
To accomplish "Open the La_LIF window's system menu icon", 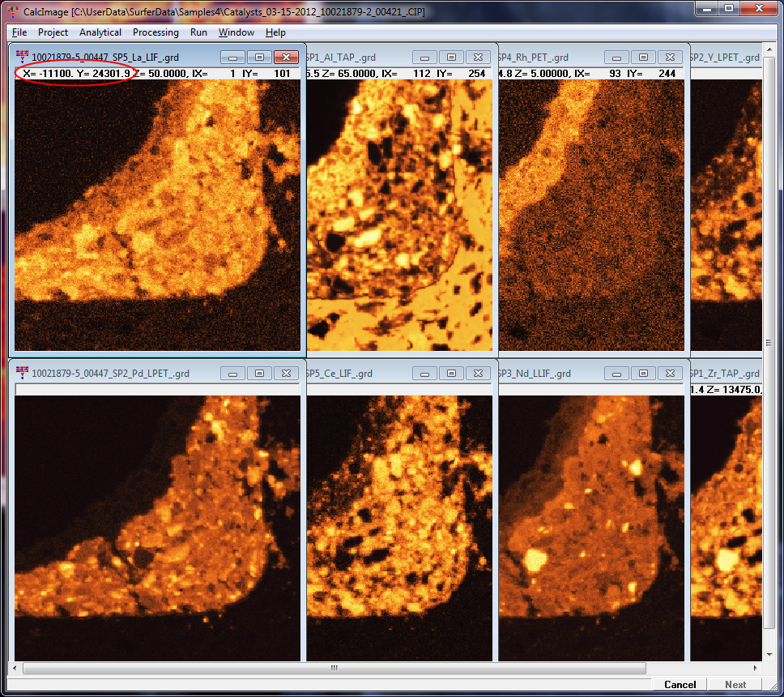I will pos(22,57).
